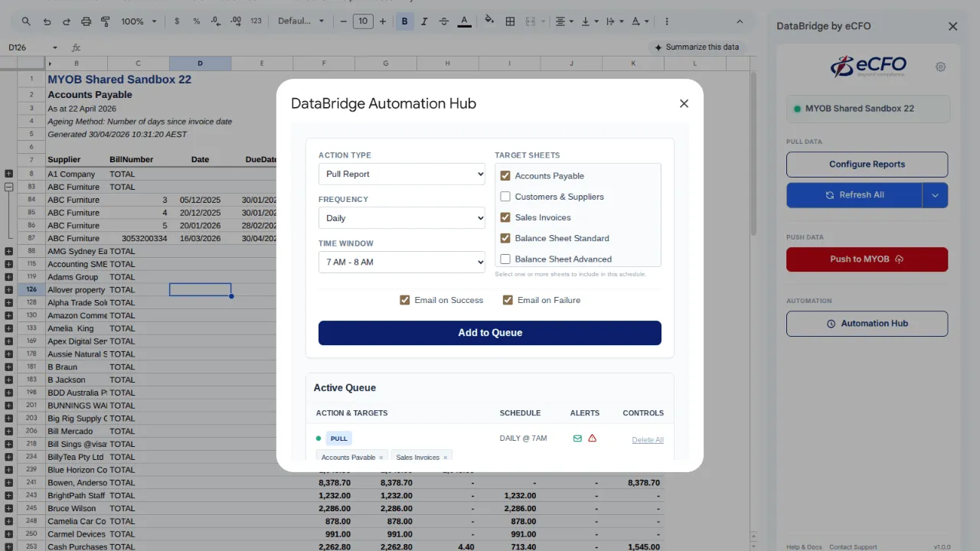
Task: Open the Frequency dropdown set to Daily
Action: pyautogui.click(x=402, y=218)
